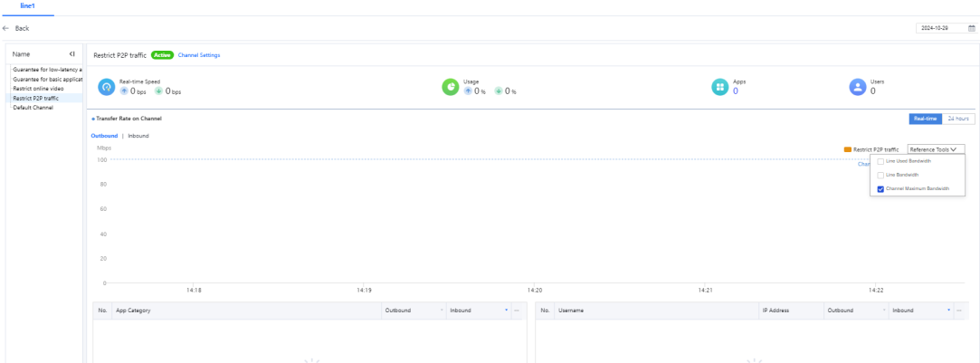Sort Username table by Inbound column
This screenshot has height=363, width=980.
click(x=949, y=310)
